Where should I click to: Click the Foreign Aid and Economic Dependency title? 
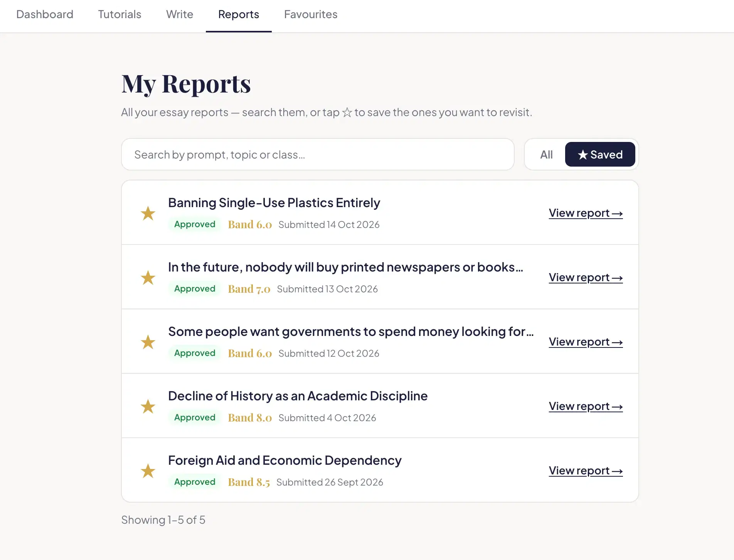pyautogui.click(x=285, y=460)
